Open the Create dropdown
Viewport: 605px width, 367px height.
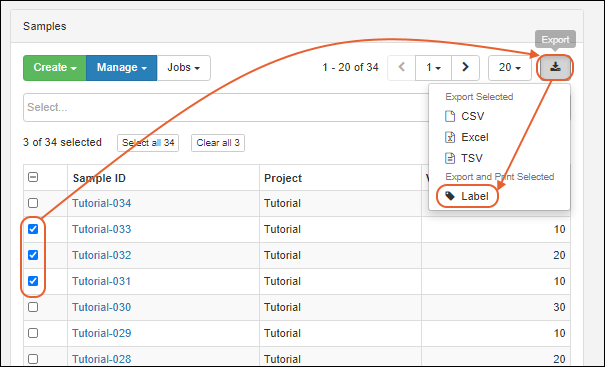coord(55,68)
